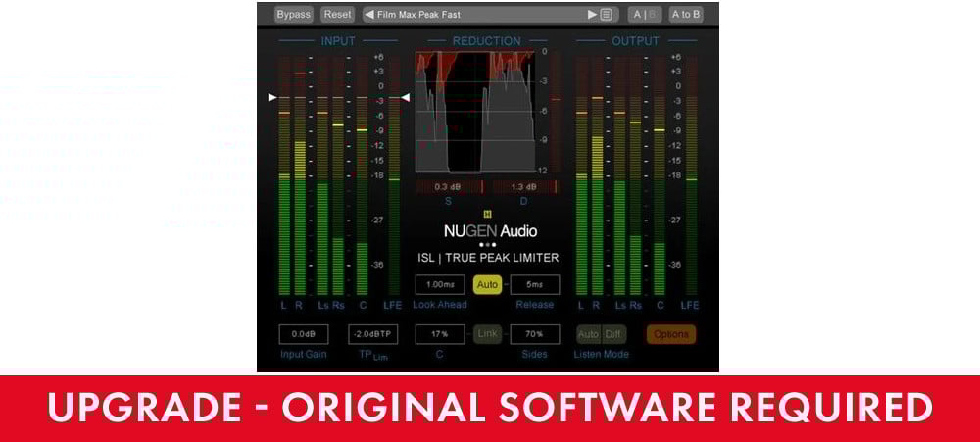
Task: Toggle Auto release mode
Action: pos(487,285)
